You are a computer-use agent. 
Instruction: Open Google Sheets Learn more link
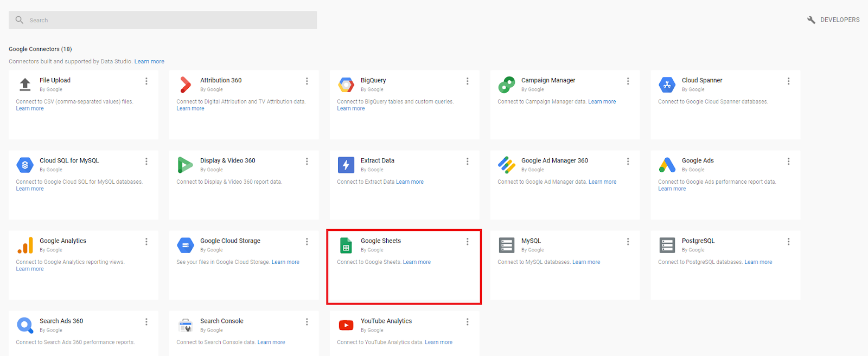click(x=417, y=262)
